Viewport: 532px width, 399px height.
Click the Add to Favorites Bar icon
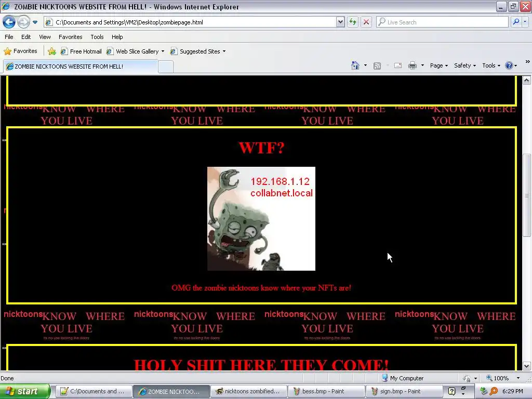click(52, 51)
